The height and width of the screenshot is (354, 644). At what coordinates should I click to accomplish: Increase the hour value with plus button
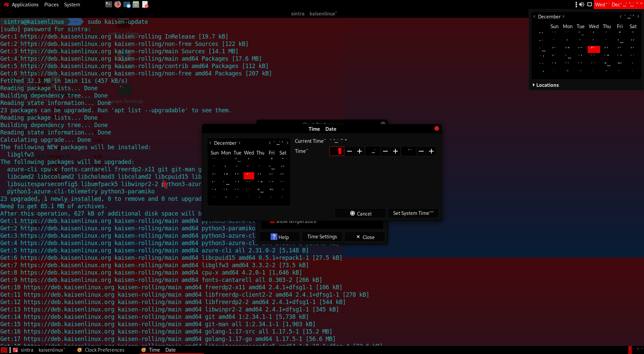pos(360,151)
